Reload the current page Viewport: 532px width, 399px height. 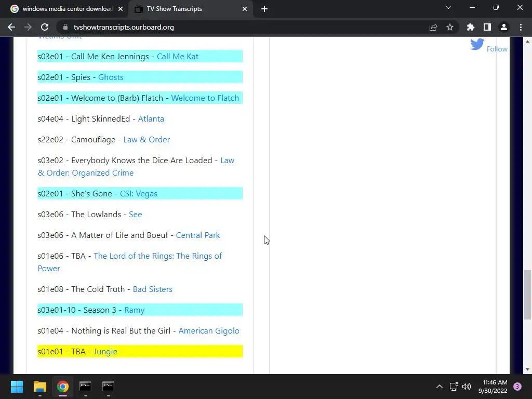point(45,27)
